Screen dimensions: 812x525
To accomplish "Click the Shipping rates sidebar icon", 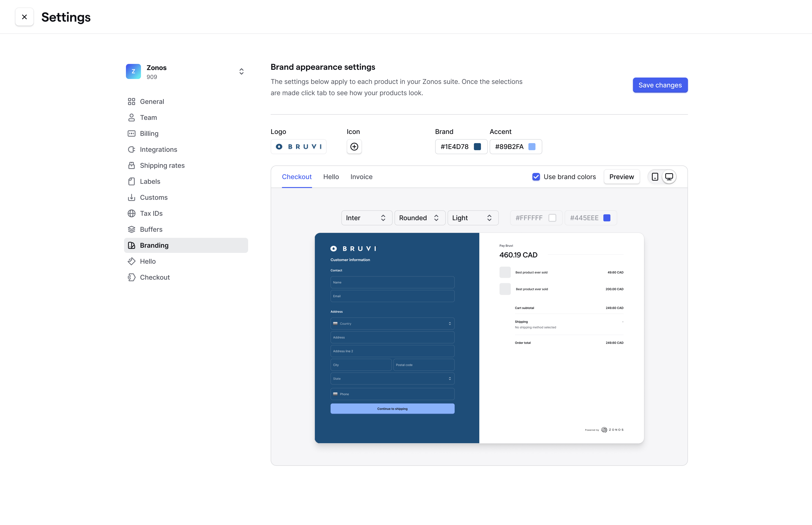I will click(x=131, y=165).
